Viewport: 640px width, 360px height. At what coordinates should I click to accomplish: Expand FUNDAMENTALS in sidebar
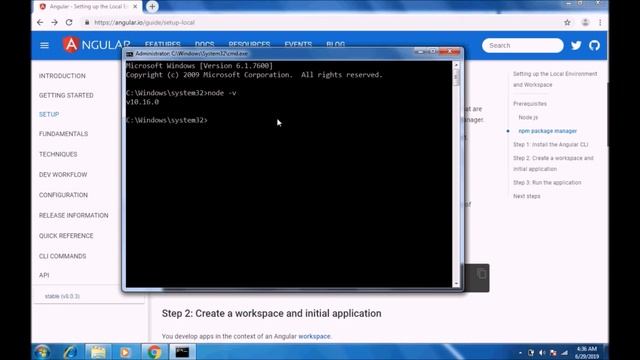(63, 134)
